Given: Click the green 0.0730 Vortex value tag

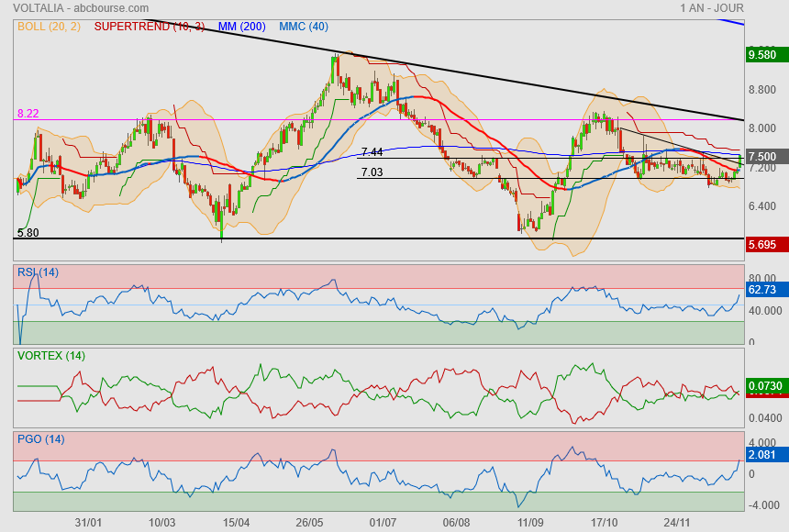Looking at the screenshot, I should pos(762,386).
